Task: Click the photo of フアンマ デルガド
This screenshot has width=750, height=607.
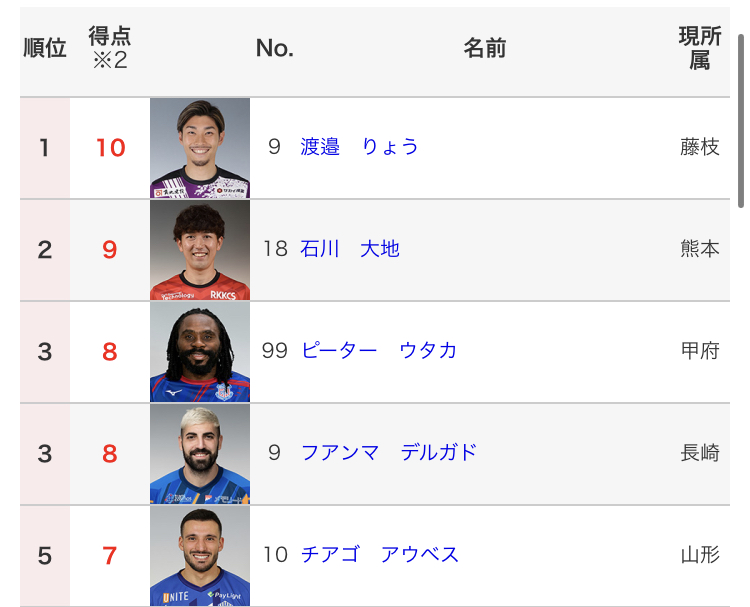Action: [x=200, y=453]
